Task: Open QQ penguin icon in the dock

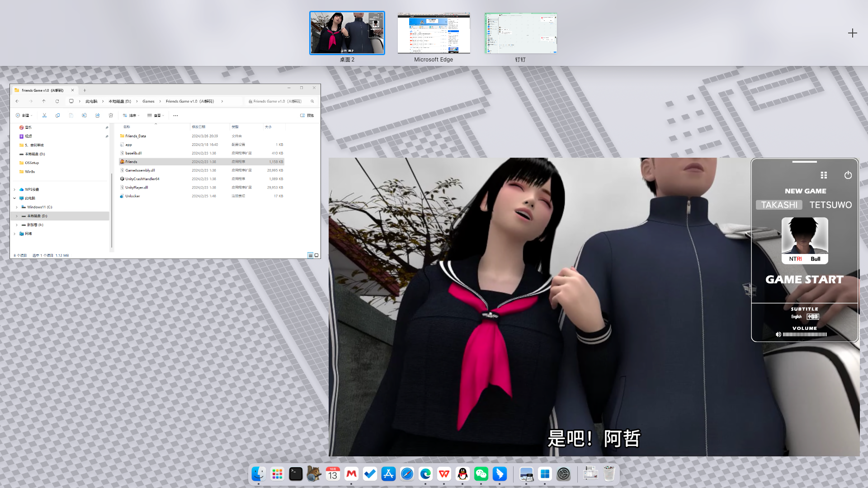Action: pos(462,474)
